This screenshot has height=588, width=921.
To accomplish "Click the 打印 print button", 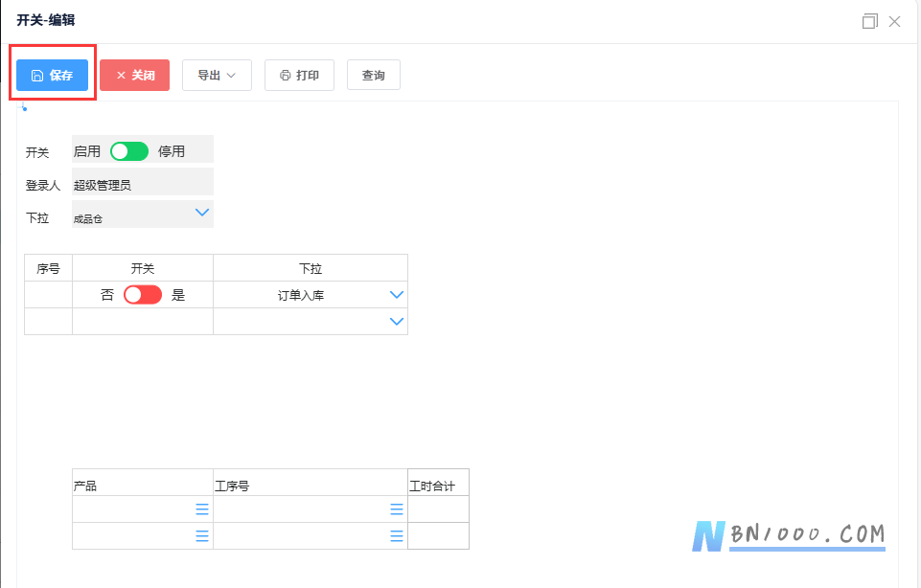I will pyautogui.click(x=299, y=75).
